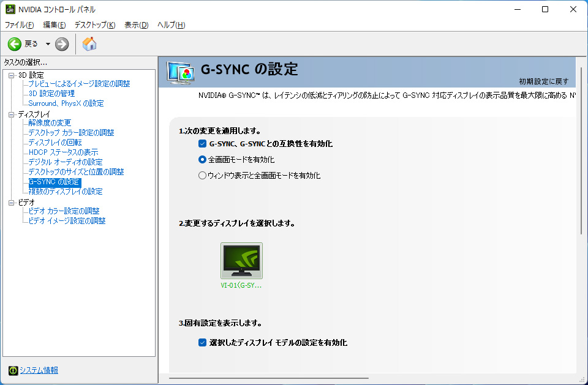The image size is (588, 385).
Task: Open the デスクトップ(K) menu
Action: [x=95, y=24]
